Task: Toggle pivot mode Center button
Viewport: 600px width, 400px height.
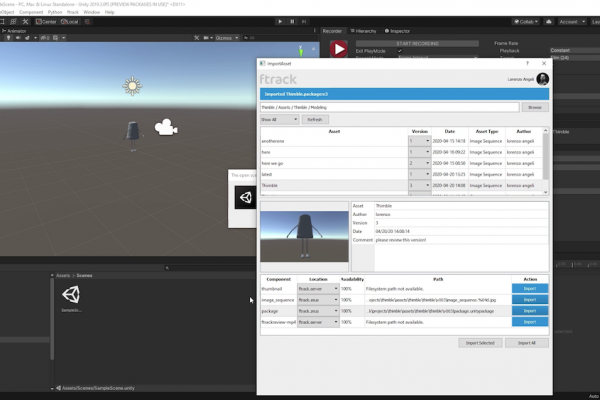Action: click(46, 21)
